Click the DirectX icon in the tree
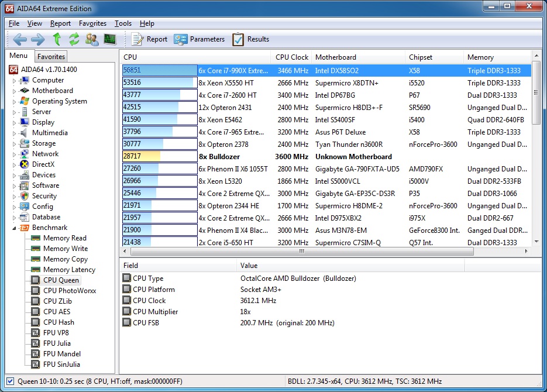This screenshot has width=547, height=392. pyautogui.click(x=25, y=164)
